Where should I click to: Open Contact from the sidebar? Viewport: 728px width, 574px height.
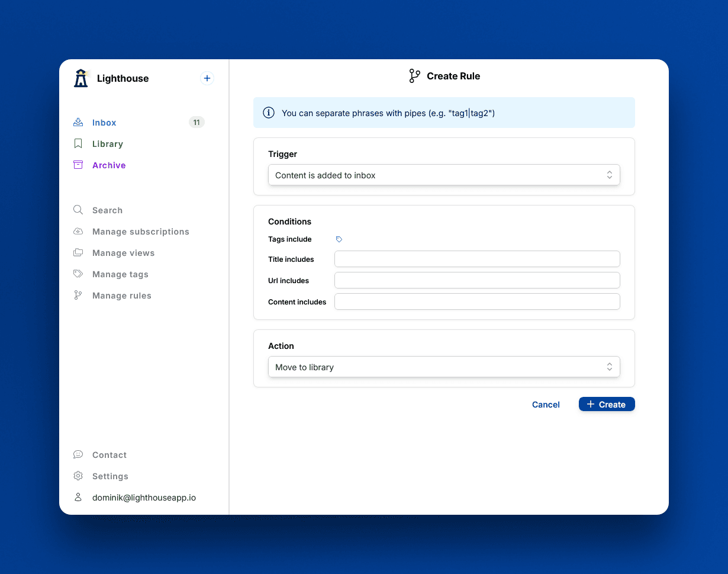click(109, 455)
